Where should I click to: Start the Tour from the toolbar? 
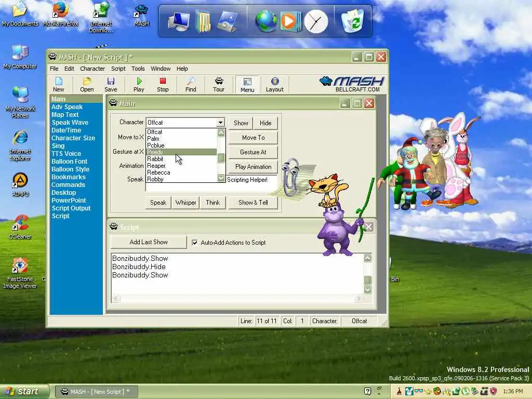pos(219,85)
